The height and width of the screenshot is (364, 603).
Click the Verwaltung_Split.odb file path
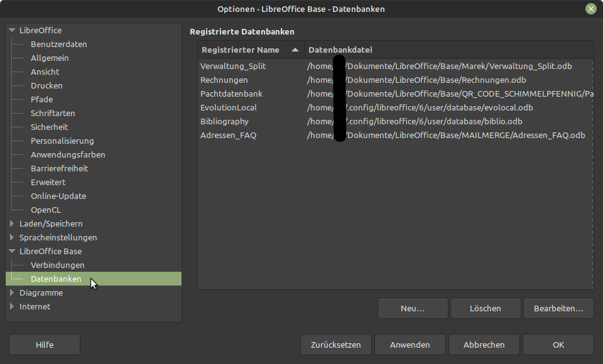[439, 66]
